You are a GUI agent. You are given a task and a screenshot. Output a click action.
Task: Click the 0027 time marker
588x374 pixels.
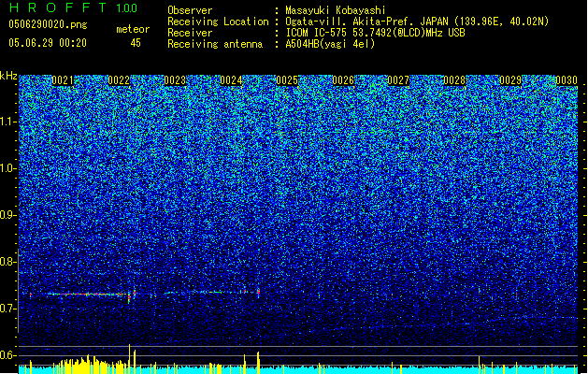(x=398, y=80)
